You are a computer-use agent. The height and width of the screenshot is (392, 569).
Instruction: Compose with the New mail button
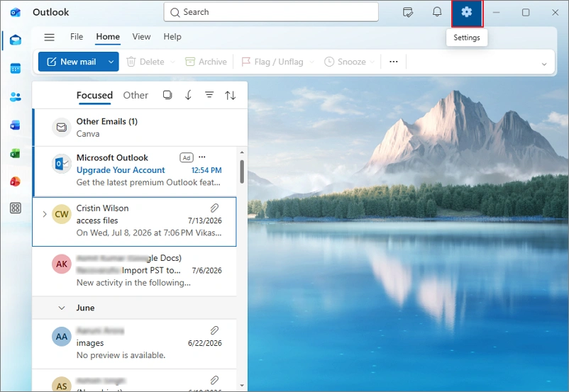tap(72, 62)
